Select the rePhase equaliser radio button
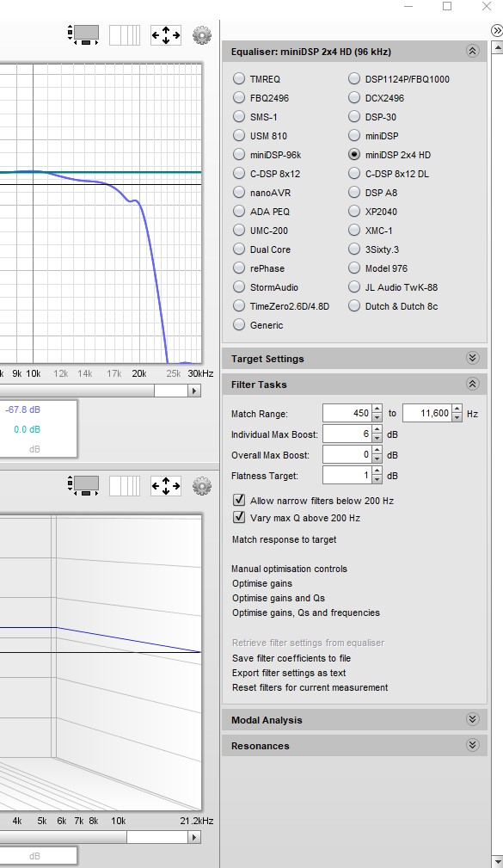Viewport: 503px width, 868px height. click(239, 268)
